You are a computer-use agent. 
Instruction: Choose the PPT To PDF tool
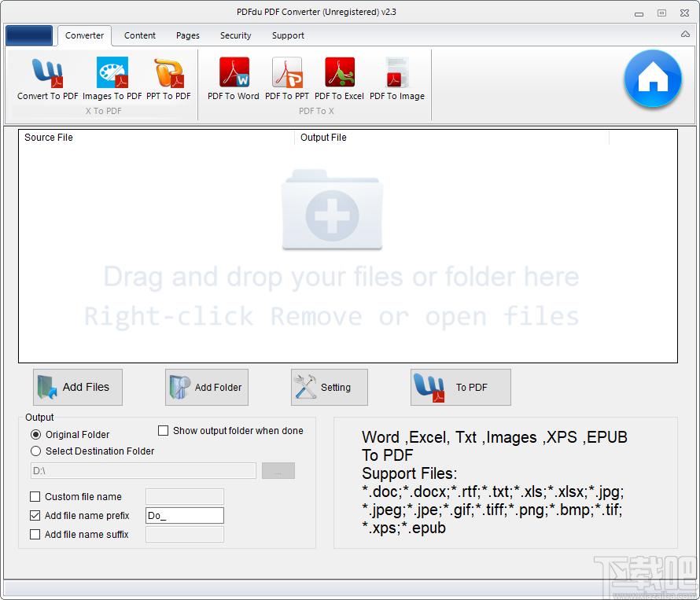168,79
